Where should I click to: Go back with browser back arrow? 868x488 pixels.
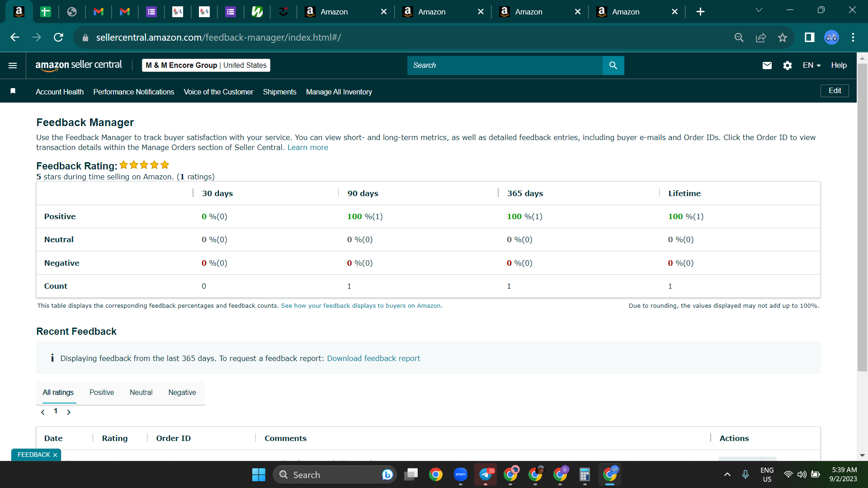(15, 38)
